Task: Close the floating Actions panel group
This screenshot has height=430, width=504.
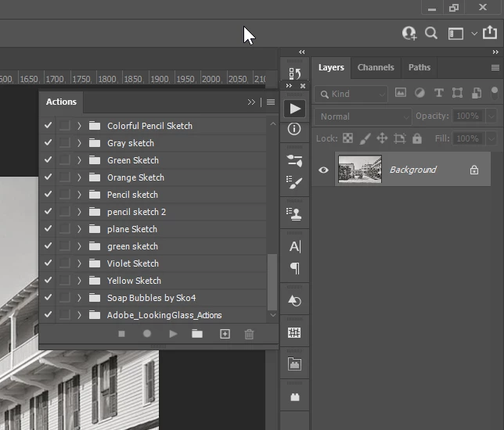Action: coord(302,86)
